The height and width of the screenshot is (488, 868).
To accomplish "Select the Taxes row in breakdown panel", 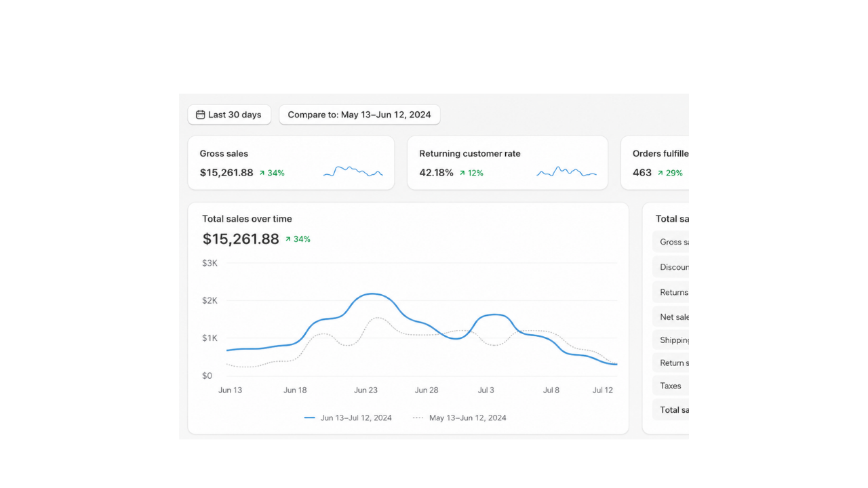I will tap(671, 386).
